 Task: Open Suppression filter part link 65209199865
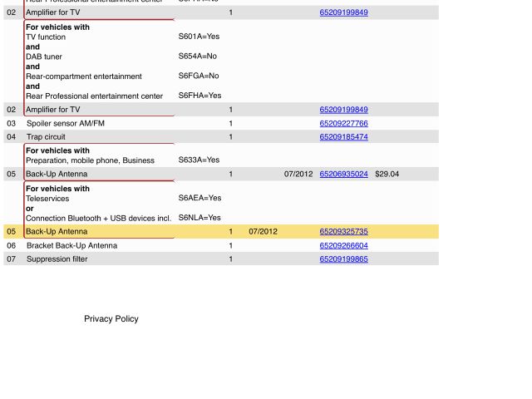[x=343, y=259]
